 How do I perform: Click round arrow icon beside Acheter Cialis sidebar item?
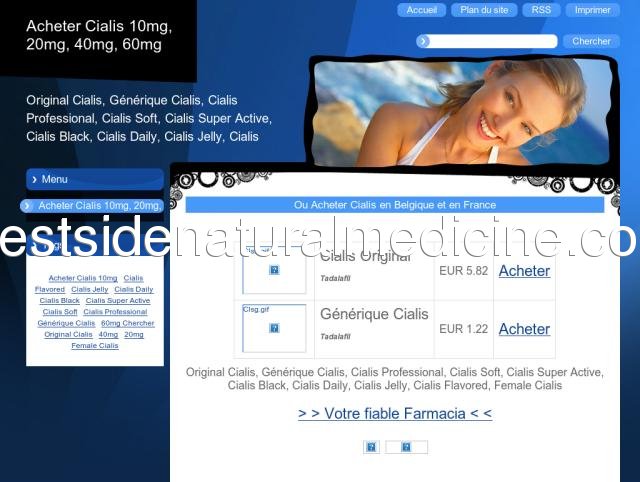tap(27, 206)
